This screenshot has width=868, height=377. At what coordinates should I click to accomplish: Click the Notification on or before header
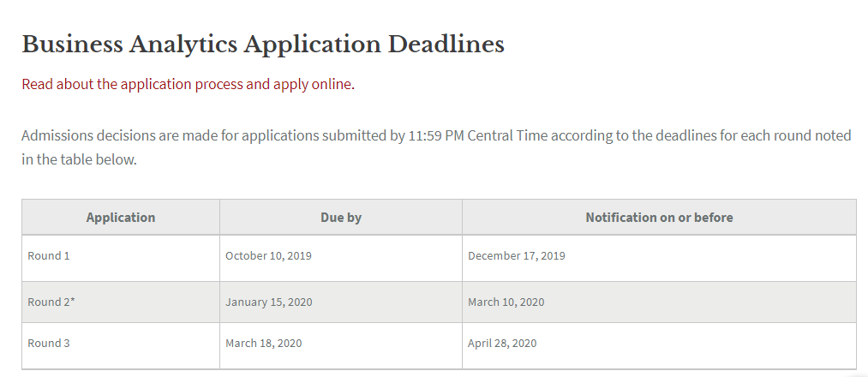click(659, 218)
